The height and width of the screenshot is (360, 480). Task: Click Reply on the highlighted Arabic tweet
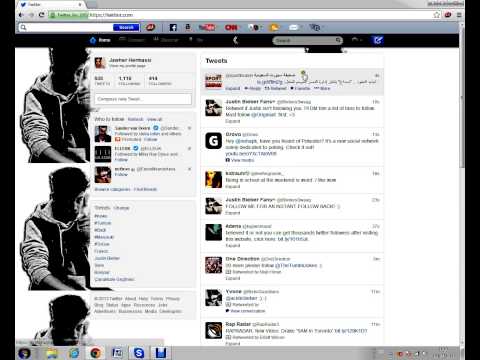click(x=253, y=88)
